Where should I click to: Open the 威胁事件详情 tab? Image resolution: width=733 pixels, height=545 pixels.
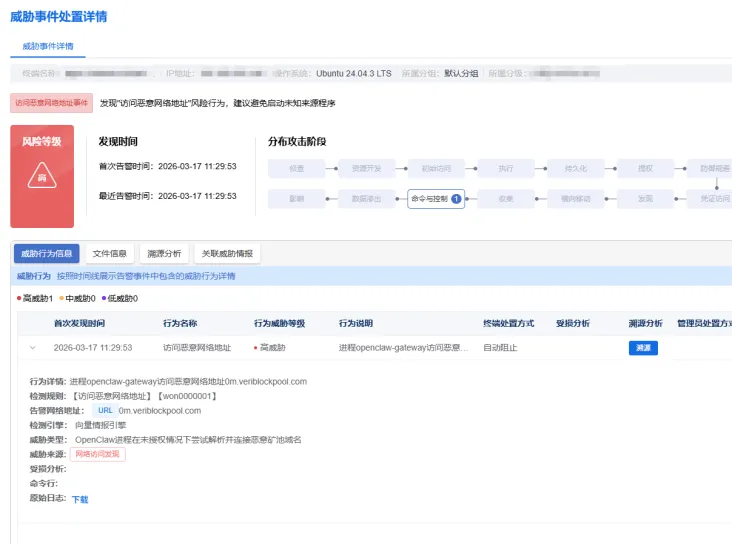tap(48, 46)
